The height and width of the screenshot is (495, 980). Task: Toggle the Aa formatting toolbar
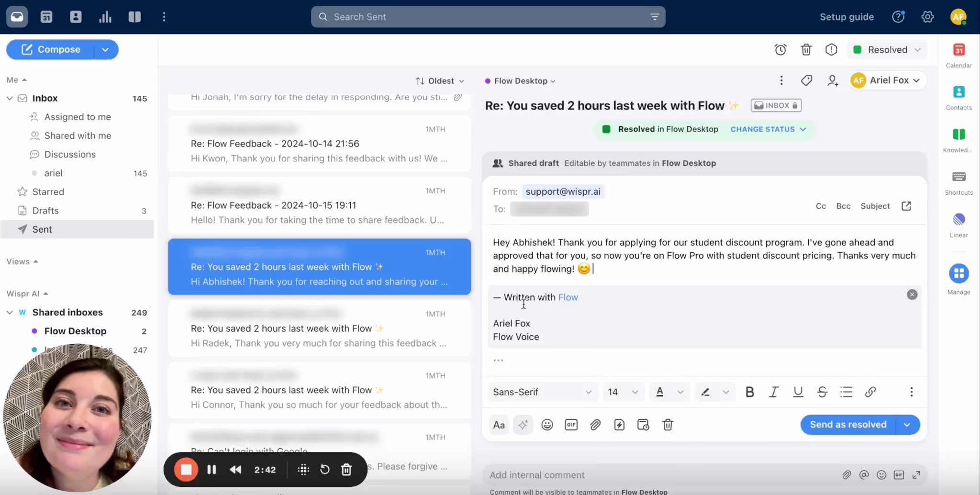point(499,425)
